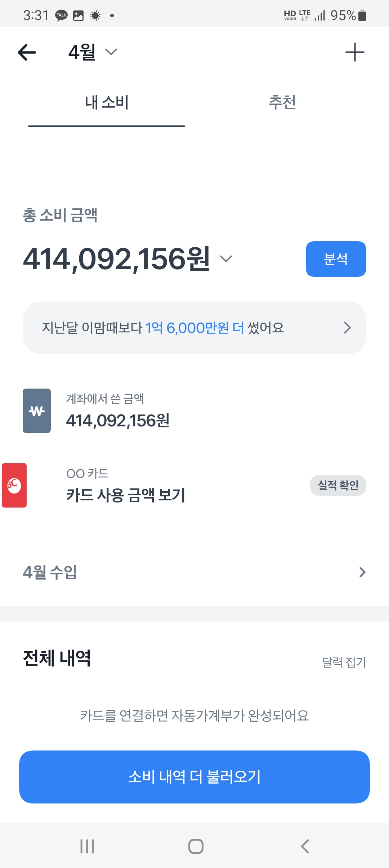Tap the 실적 확인 button
The image size is (389, 868).
(338, 485)
